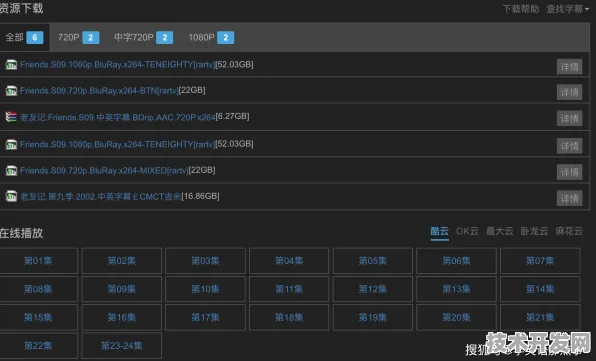This screenshot has height=361, width=596.
Task: Click torrent icon beside Friends.S09.720p MIXED row
Action: coord(11,171)
